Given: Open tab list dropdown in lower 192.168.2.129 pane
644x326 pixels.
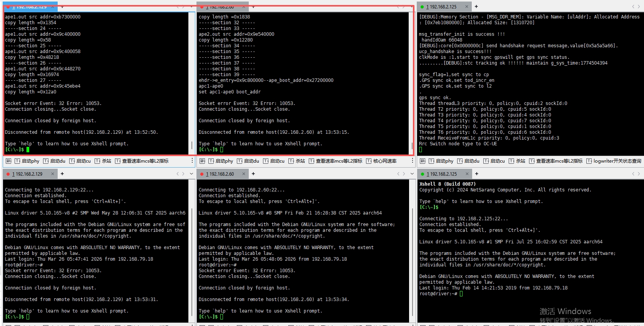Looking at the screenshot, I should pyautogui.click(x=191, y=174).
